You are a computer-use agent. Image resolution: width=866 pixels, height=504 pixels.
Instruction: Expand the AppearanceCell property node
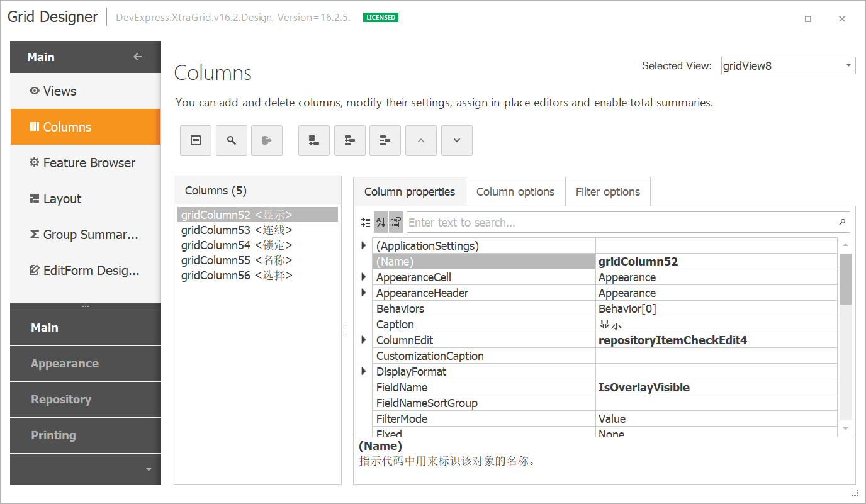pyautogui.click(x=364, y=277)
